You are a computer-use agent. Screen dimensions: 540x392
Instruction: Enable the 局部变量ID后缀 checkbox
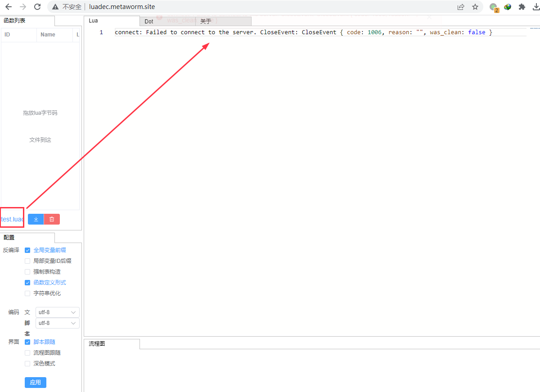tap(27, 261)
